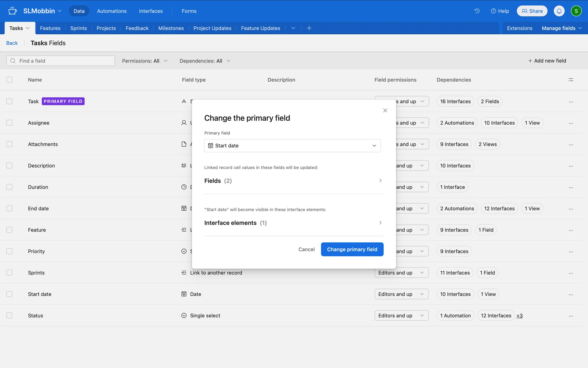Open the Milestones table tab
588x368 pixels.
(x=171, y=28)
